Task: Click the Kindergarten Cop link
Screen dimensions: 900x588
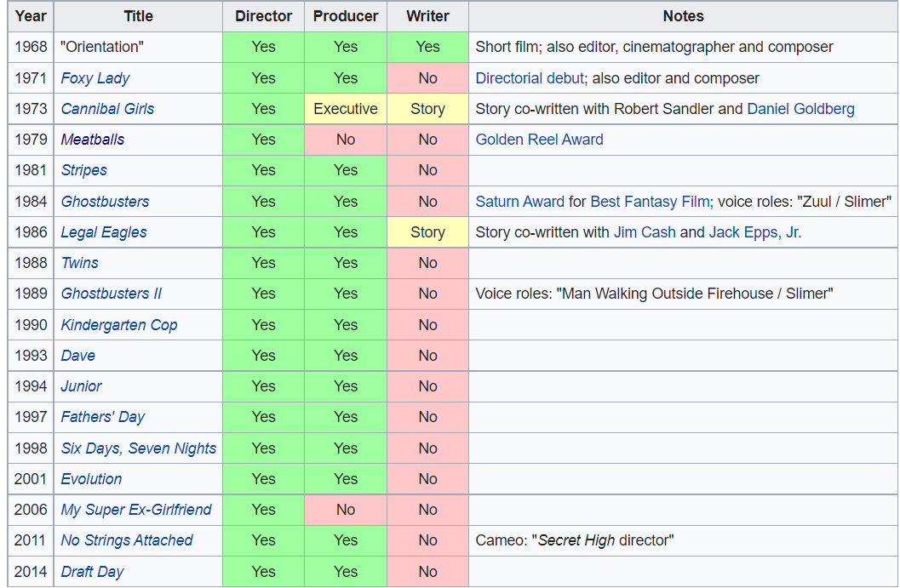Action: tap(119, 325)
